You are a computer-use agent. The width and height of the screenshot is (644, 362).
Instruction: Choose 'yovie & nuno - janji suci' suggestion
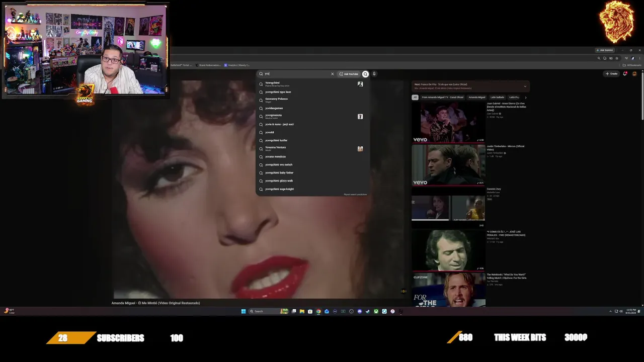coord(313,124)
